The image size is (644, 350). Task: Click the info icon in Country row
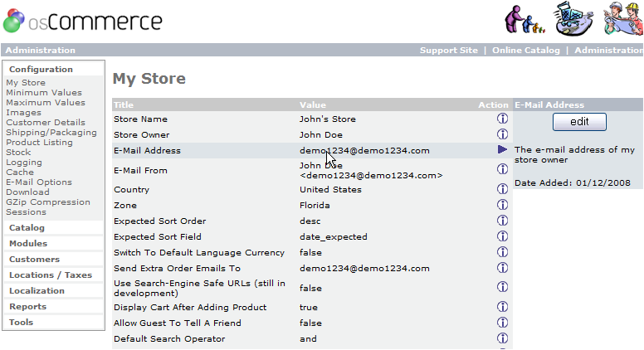point(502,189)
